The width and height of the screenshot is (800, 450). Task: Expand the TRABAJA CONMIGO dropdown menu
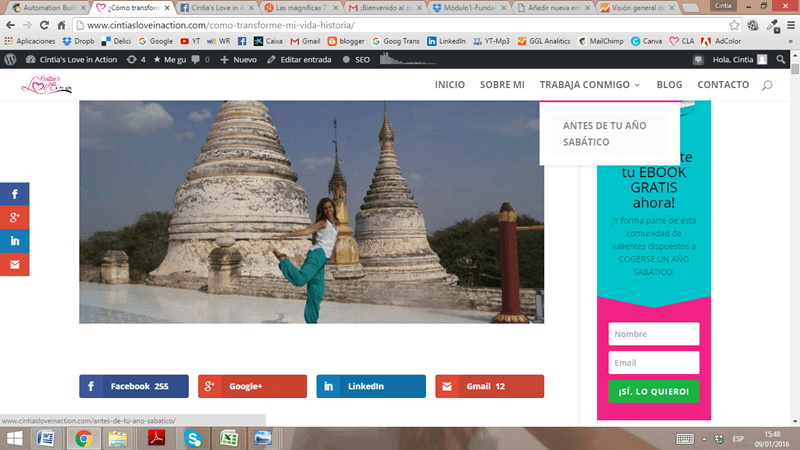click(589, 85)
